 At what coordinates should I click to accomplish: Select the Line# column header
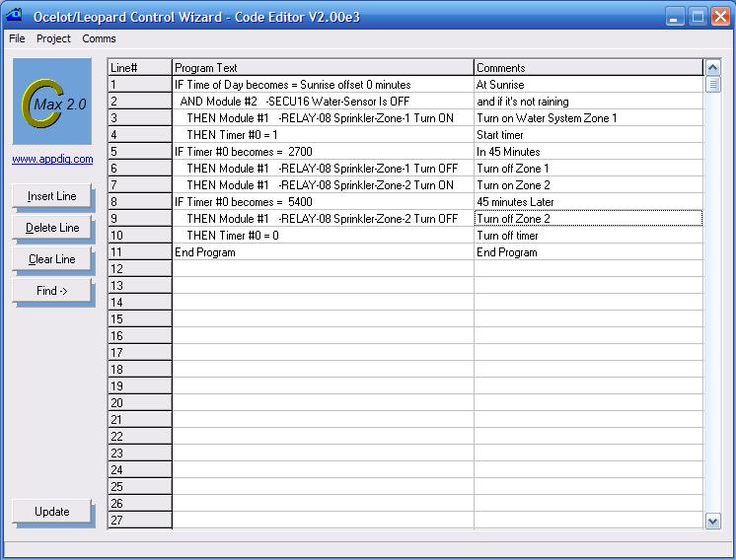(139, 68)
